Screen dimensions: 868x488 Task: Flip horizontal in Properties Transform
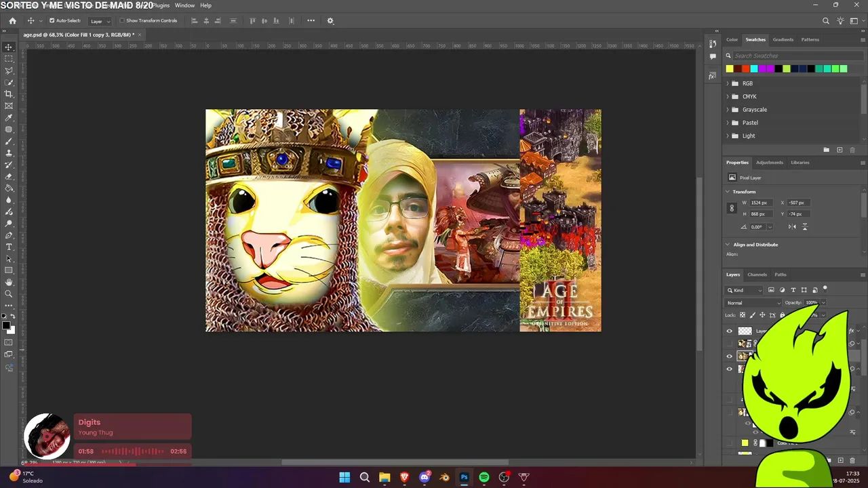pos(792,227)
